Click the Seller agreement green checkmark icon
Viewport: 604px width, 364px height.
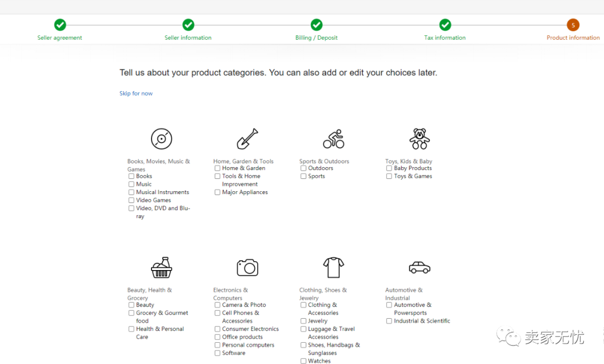click(60, 25)
